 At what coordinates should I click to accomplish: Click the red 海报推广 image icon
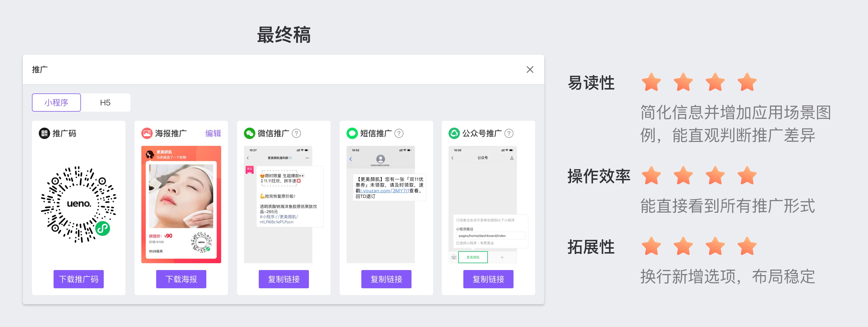click(x=147, y=133)
